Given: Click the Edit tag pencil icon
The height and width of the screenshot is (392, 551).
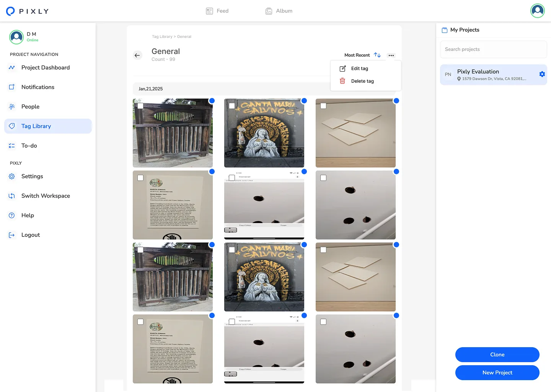Looking at the screenshot, I should click(x=343, y=69).
